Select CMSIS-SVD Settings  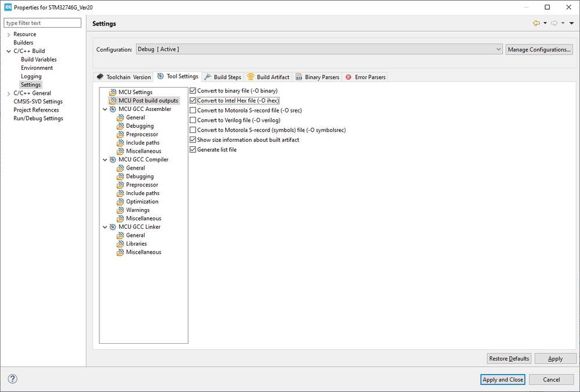[38, 102]
